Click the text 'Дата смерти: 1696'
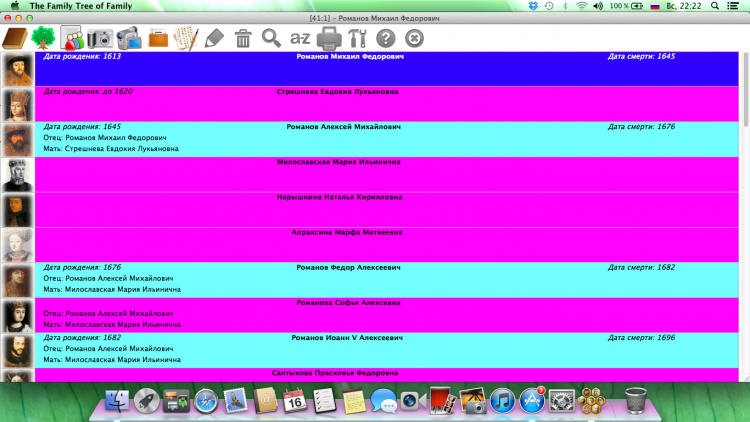The width and height of the screenshot is (750, 422). pyautogui.click(x=641, y=338)
